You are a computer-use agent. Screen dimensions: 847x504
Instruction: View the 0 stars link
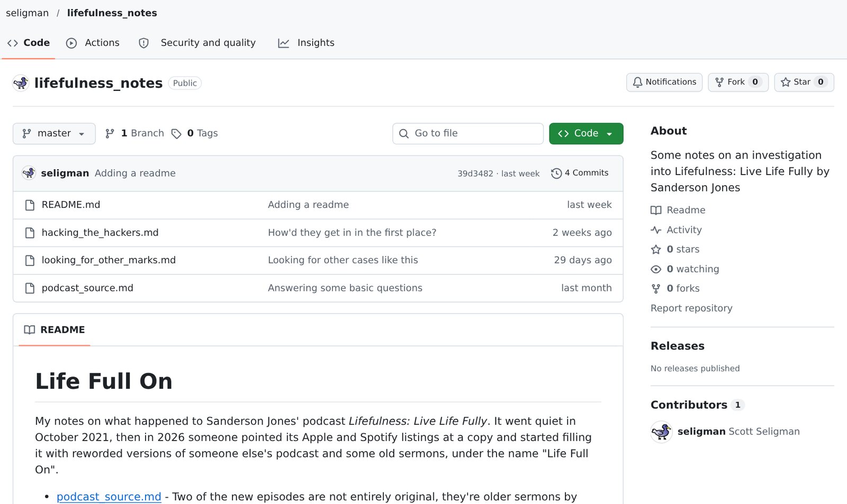point(675,249)
